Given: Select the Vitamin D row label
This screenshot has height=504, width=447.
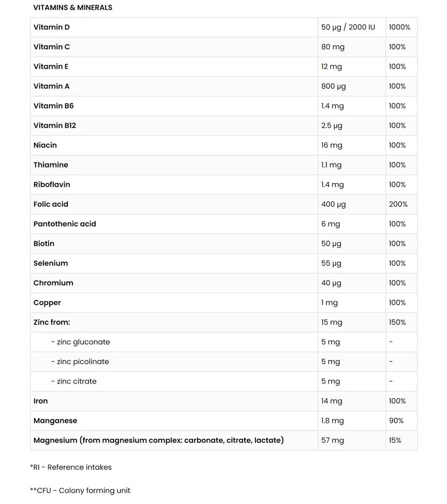Looking at the screenshot, I should [x=51, y=27].
